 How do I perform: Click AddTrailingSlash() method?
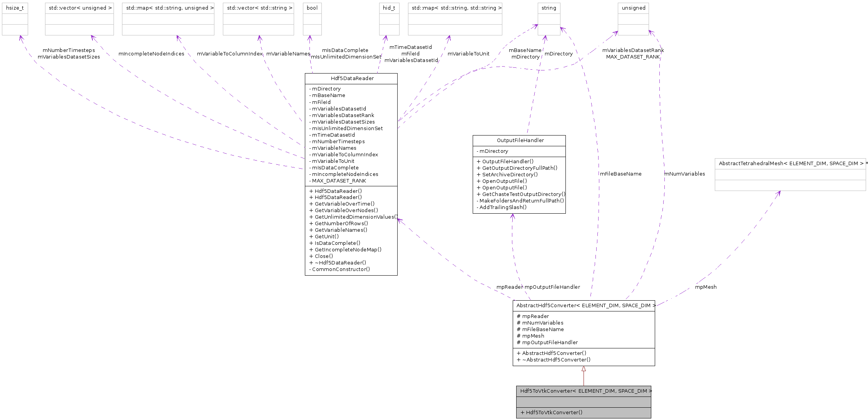pos(502,207)
